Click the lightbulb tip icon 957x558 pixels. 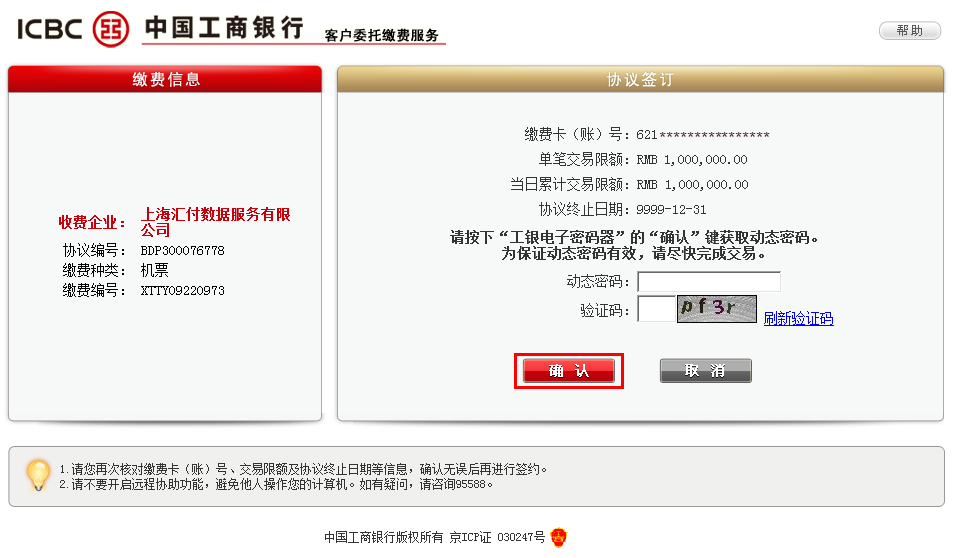point(38,475)
